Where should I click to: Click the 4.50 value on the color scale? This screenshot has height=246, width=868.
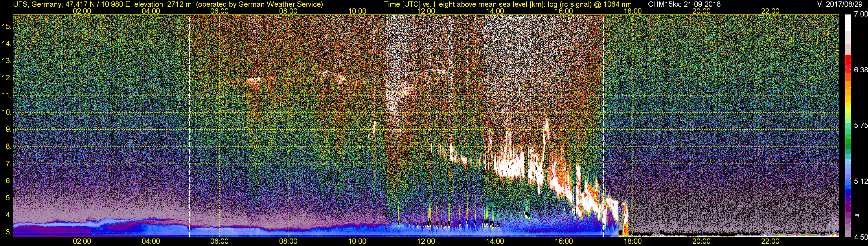click(861, 237)
